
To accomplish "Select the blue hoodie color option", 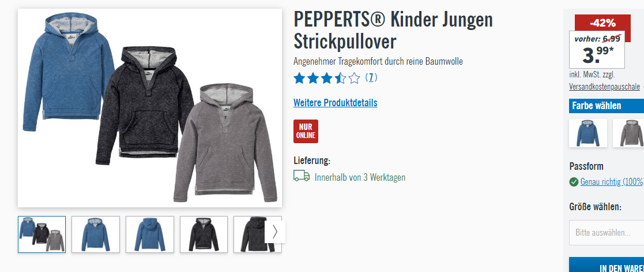I will (x=587, y=133).
